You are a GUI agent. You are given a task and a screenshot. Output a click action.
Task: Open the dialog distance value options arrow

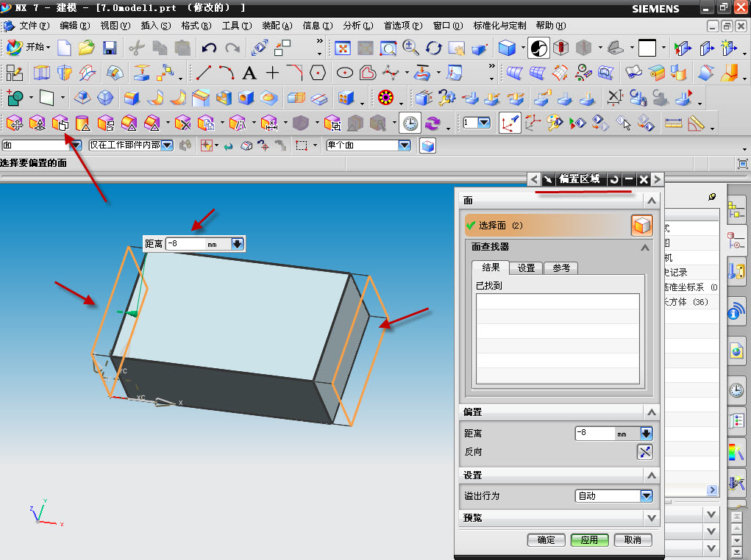click(646, 433)
